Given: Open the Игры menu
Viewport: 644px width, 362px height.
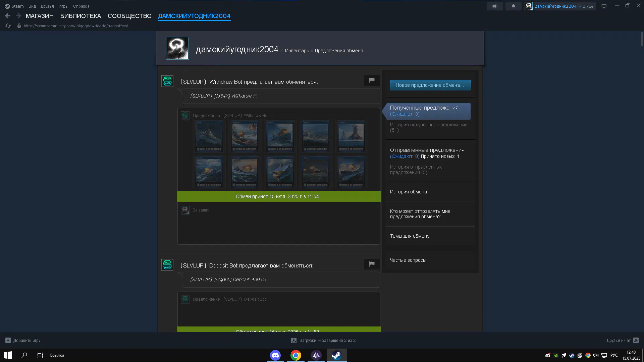Looking at the screenshot, I should click(x=63, y=6).
